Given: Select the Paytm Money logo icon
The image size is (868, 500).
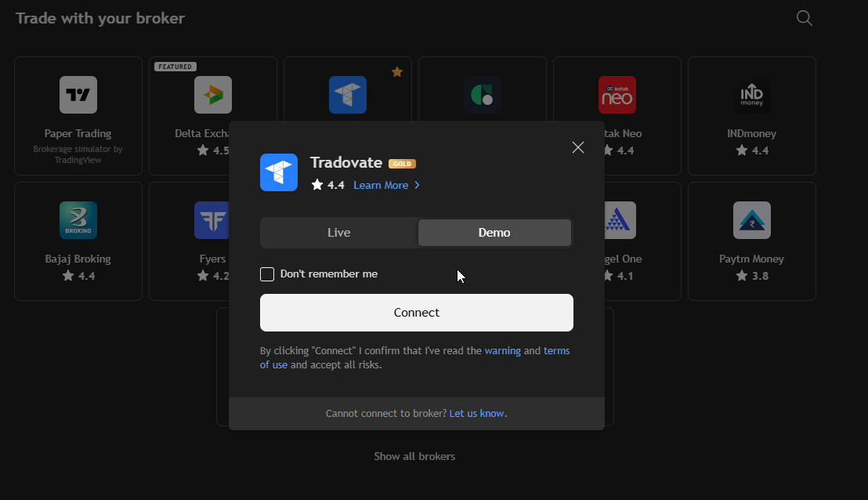Looking at the screenshot, I should tap(752, 220).
